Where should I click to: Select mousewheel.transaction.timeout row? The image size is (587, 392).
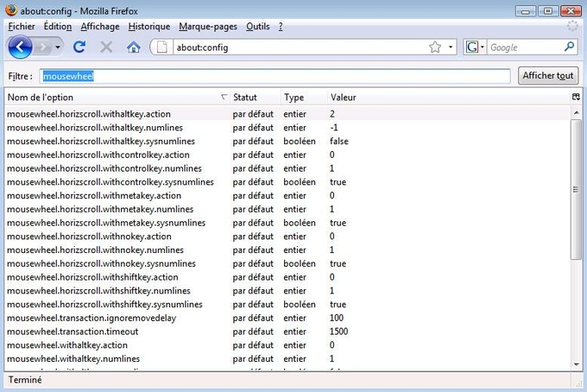tap(287, 332)
